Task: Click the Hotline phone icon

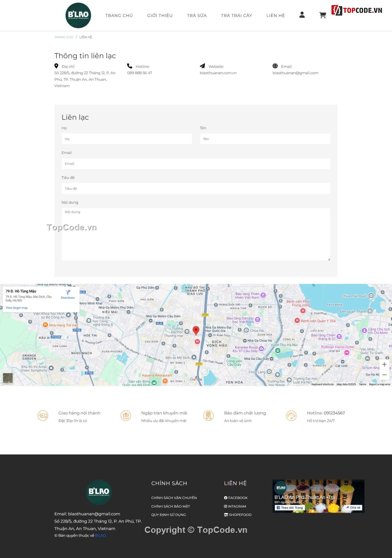Action: (130, 66)
